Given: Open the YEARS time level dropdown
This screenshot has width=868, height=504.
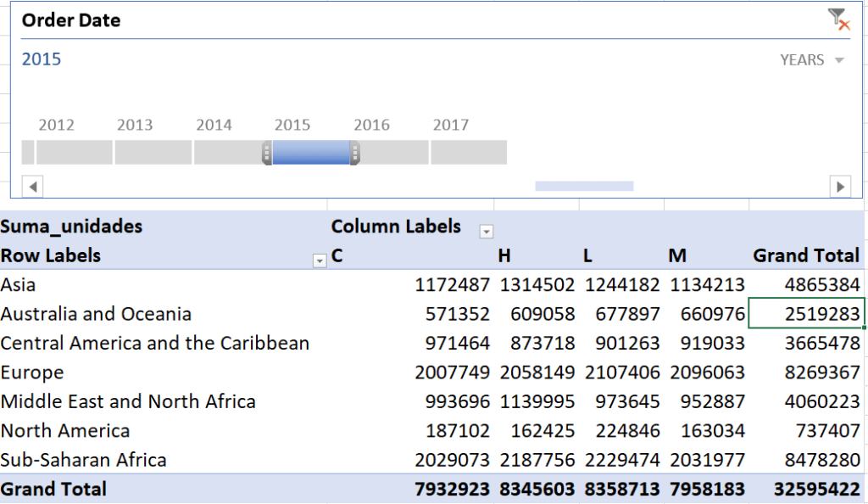Looking at the screenshot, I should tap(812, 59).
